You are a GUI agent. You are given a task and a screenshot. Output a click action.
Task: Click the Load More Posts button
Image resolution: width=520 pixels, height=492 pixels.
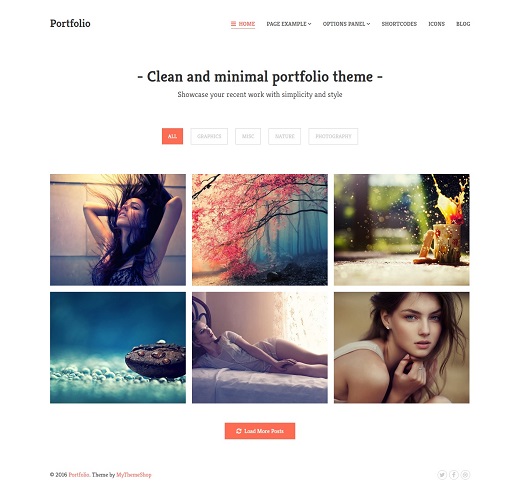(260, 431)
